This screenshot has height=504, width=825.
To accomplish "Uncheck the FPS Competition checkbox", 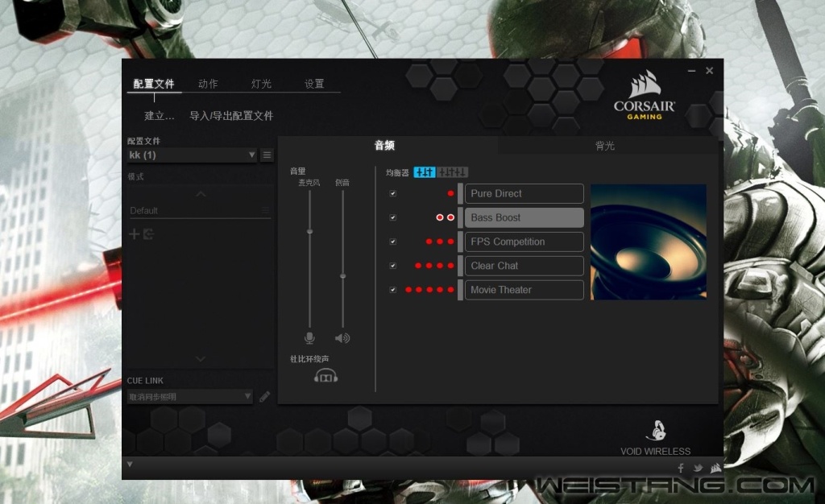I will tap(392, 242).
